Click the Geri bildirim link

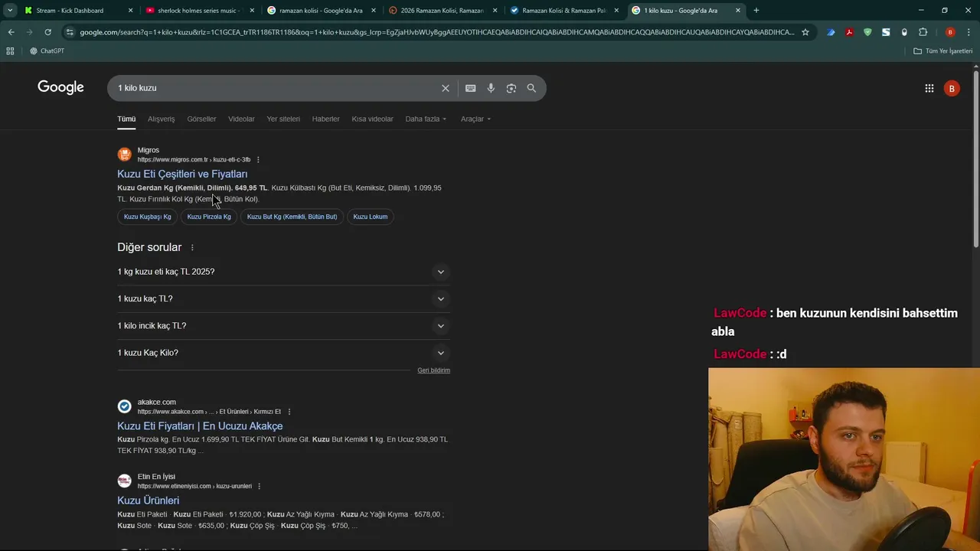[x=433, y=370]
